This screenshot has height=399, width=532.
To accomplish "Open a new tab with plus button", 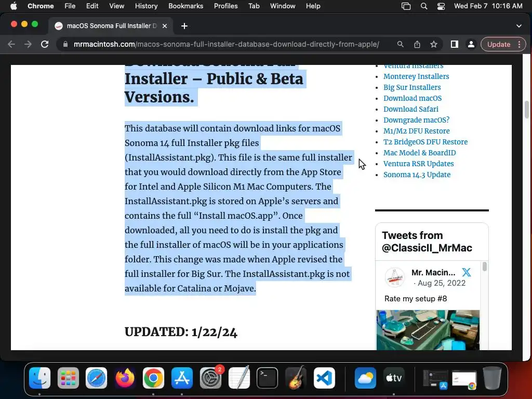I will point(184,26).
